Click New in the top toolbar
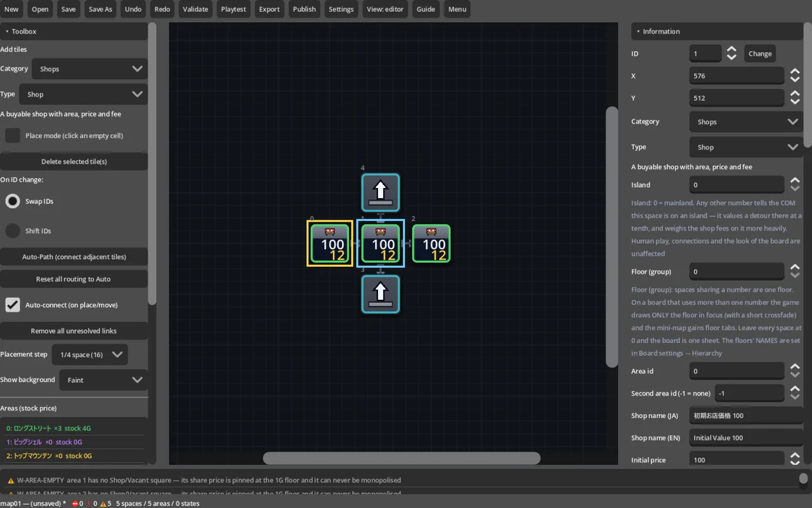Image resolution: width=812 pixels, height=508 pixels. click(x=11, y=9)
